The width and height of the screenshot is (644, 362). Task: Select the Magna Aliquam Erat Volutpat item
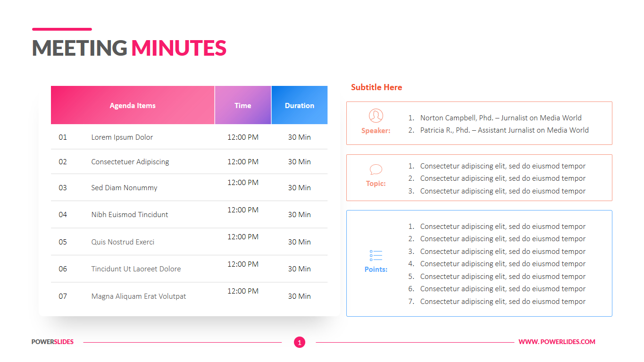[x=139, y=296]
